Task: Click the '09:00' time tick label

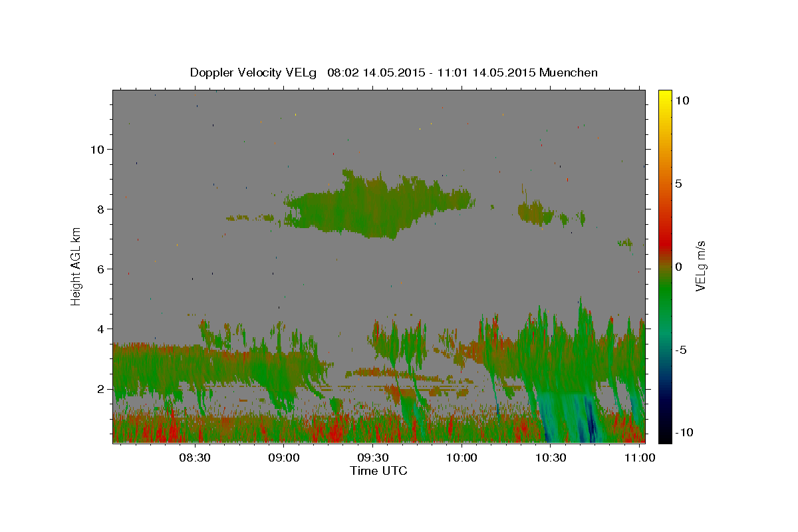Action: click(x=284, y=458)
